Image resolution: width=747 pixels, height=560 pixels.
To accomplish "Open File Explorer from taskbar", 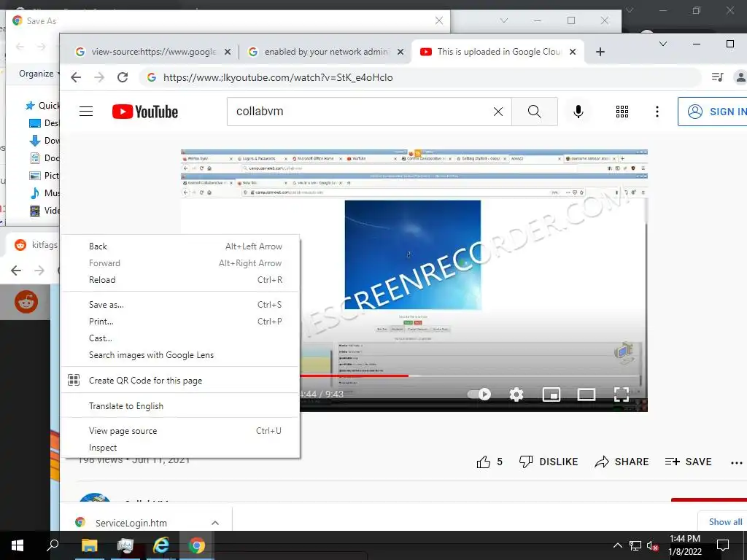I will click(x=89, y=545).
